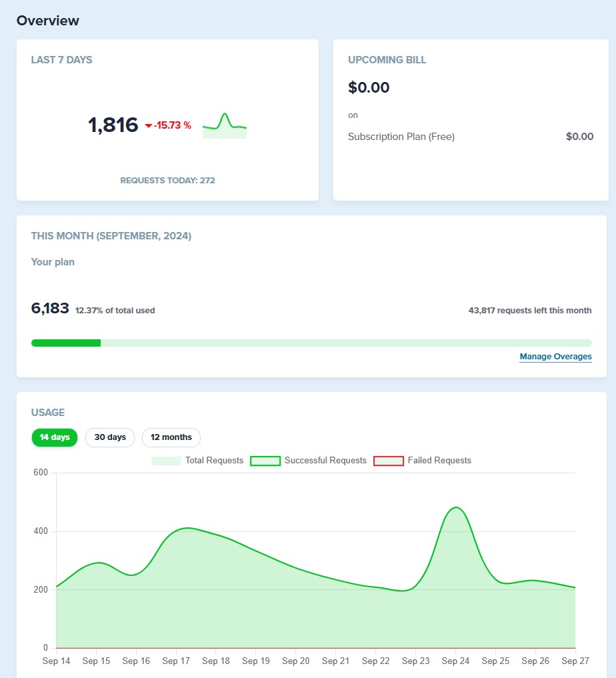Viewport: 616px width, 678px height.
Task: Select the 14 days usage range
Action: 55,437
